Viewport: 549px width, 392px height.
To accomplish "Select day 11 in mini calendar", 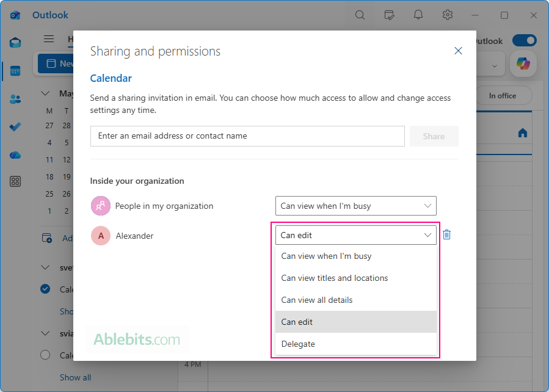I will pyautogui.click(x=49, y=159).
